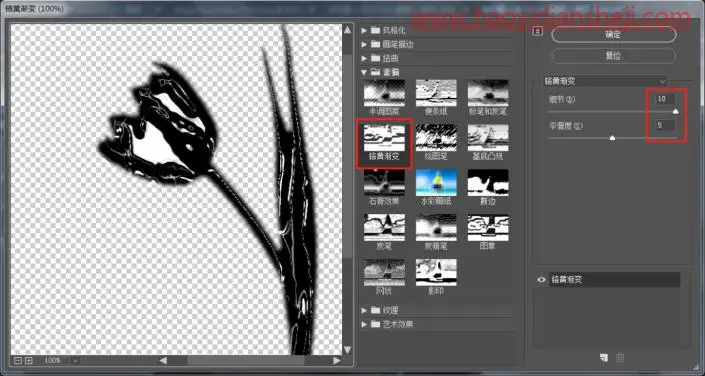705x376 pixels.
Task: Expand the 艺术效果 artistic filter folder
Action: pos(365,324)
